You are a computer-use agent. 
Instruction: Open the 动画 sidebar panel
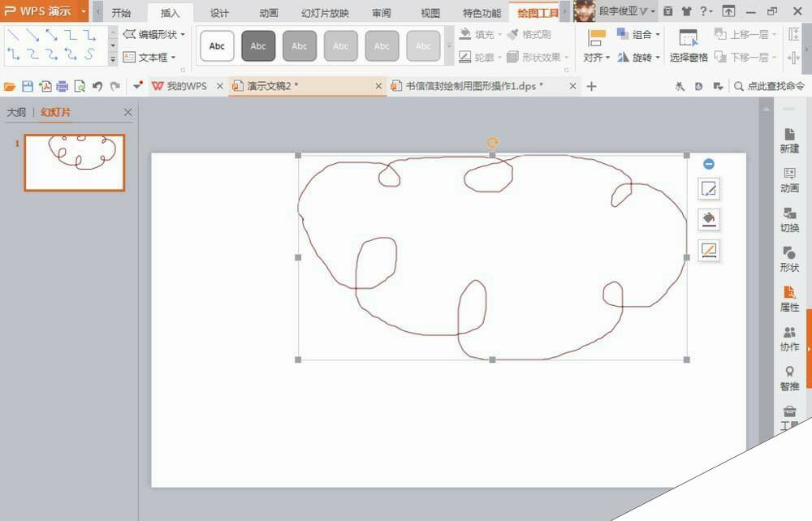click(x=789, y=179)
